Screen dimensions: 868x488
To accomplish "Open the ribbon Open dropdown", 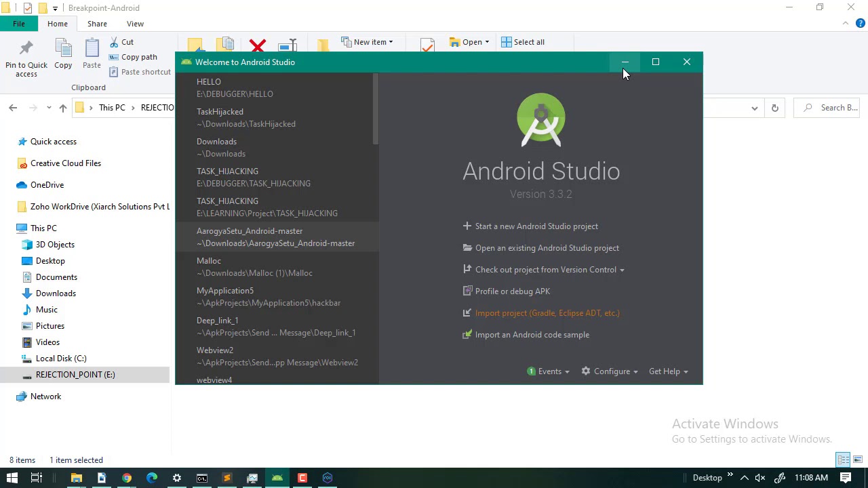I will pos(469,42).
